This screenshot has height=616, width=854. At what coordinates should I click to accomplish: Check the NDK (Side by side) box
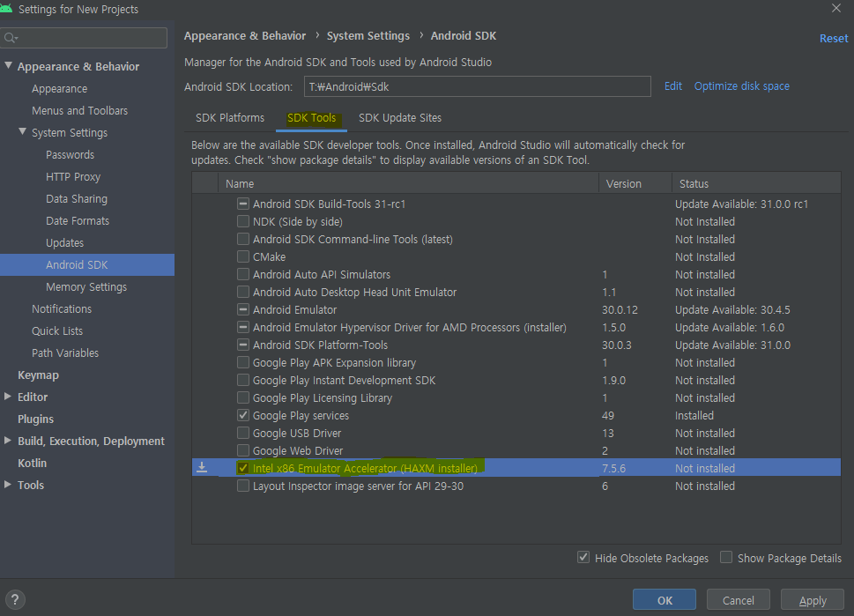click(x=243, y=221)
